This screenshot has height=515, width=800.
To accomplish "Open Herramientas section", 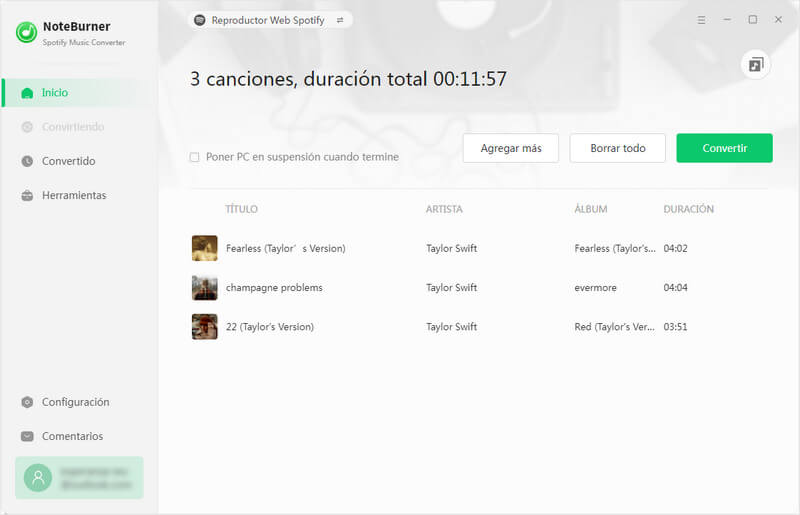I will (x=80, y=195).
